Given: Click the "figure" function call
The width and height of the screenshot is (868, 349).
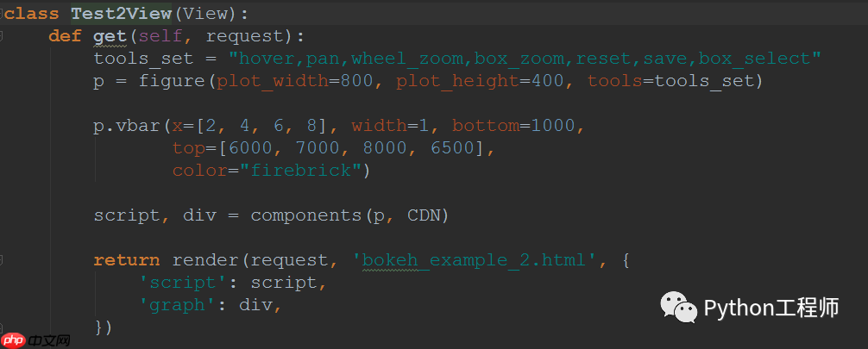Looking at the screenshot, I should click(172, 82).
